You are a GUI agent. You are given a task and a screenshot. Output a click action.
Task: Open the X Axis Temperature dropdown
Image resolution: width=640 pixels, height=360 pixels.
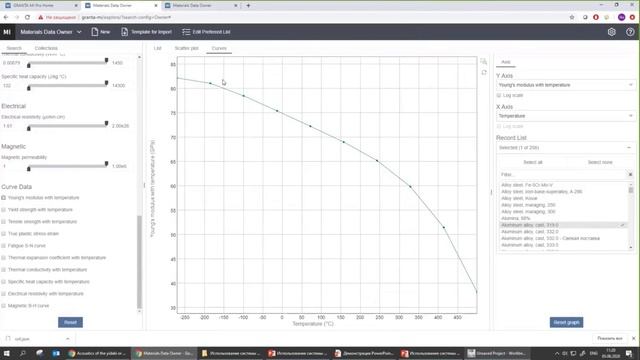click(565, 116)
